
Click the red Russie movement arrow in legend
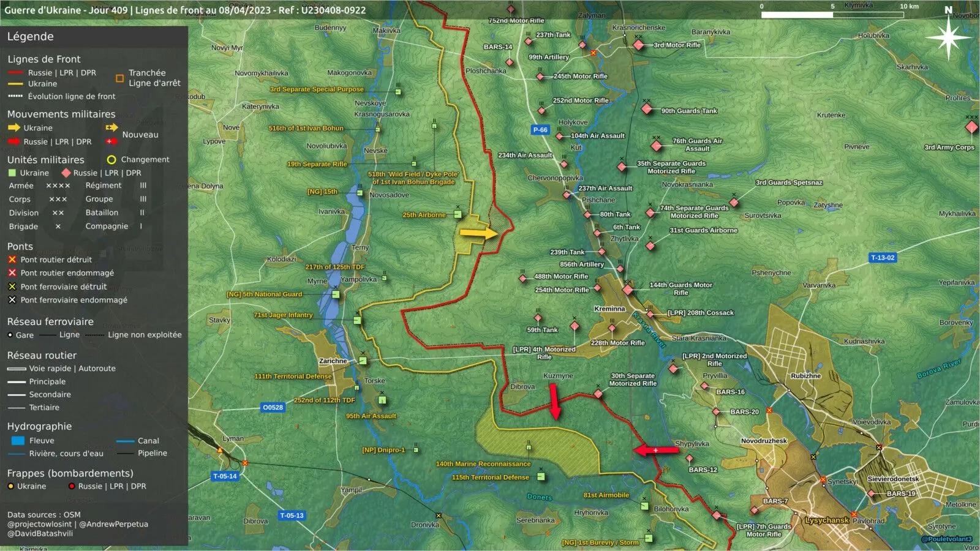[13, 141]
